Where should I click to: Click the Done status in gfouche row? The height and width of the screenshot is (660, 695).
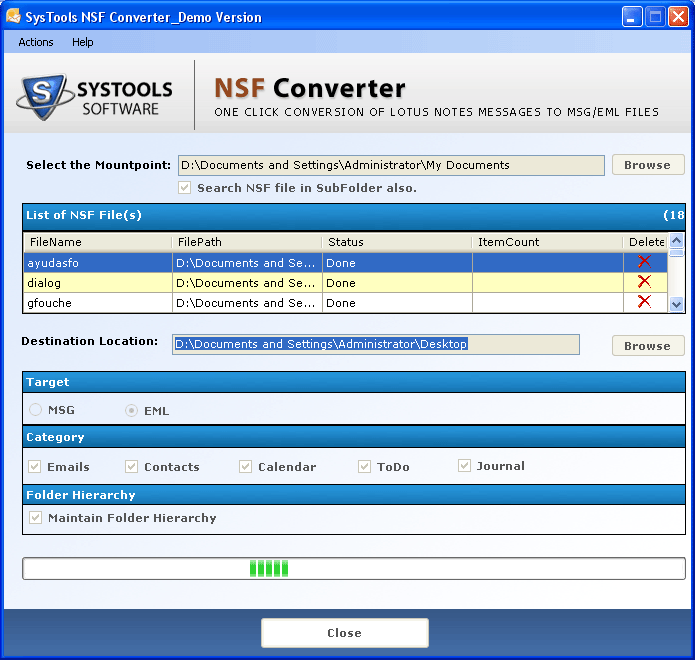[397, 303]
